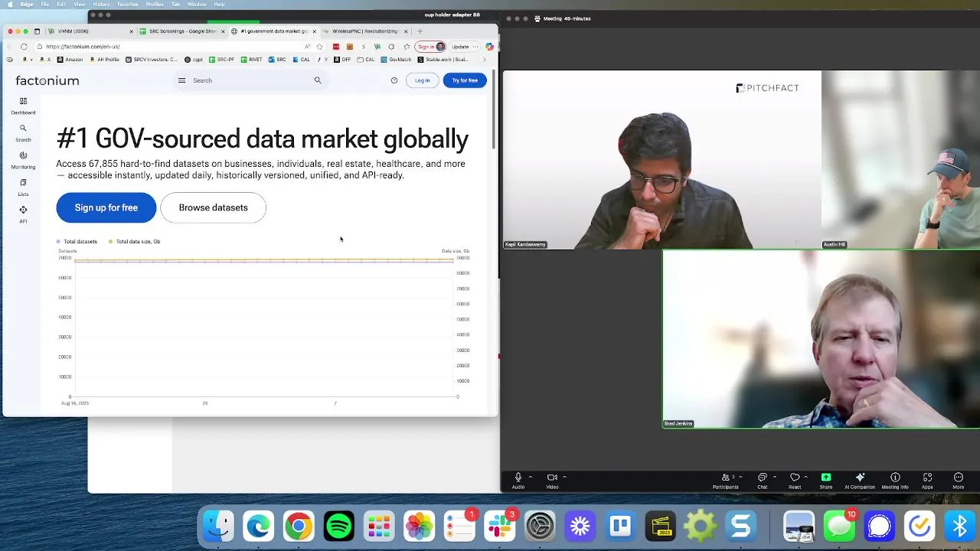The height and width of the screenshot is (551, 980).
Task: Toggle the hamburger menu beside the search box
Action: pos(181,80)
